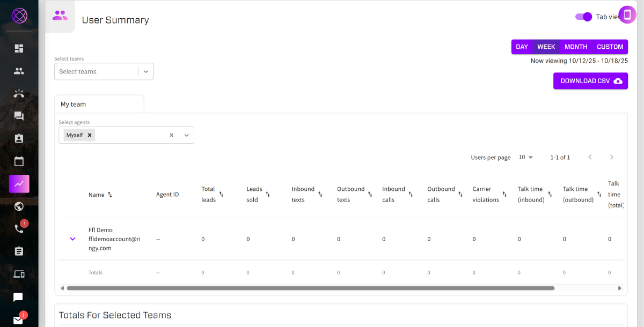The image size is (644, 327).
Task: Open the calendar icon in the sidebar
Action: click(x=19, y=161)
